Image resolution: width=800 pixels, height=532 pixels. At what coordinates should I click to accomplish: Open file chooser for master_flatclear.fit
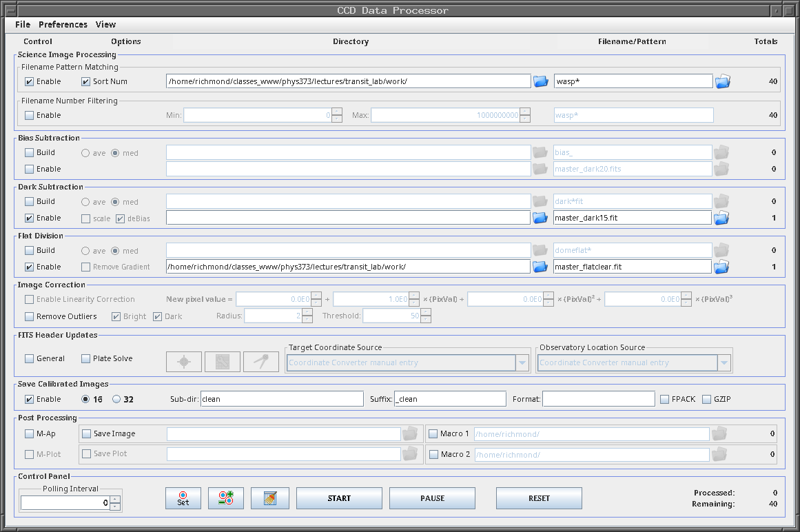click(722, 267)
